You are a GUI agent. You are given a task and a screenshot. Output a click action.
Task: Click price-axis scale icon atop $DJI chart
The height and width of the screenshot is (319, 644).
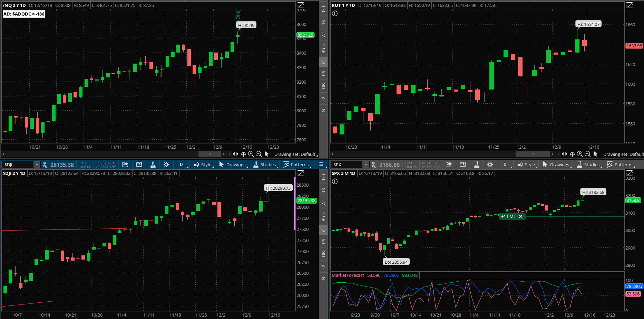pos(301,173)
